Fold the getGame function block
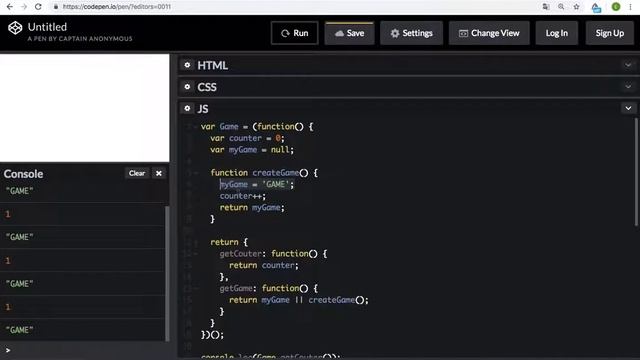640x360 pixels. click(196, 289)
